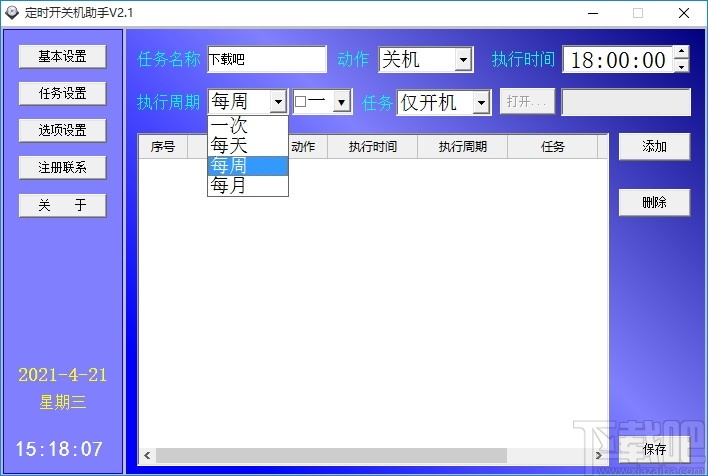
Task: Click the weekday text 星期三
Action: click(x=62, y=402)
